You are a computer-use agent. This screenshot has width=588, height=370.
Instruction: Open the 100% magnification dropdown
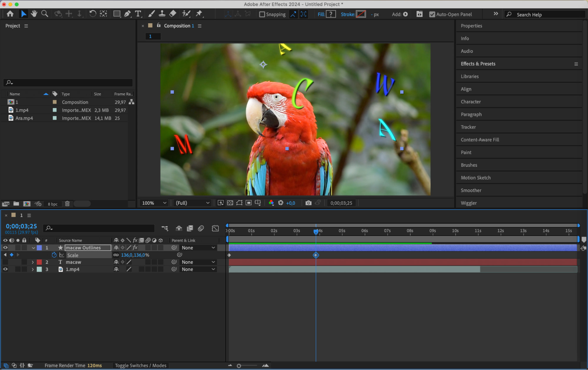click(154, 203)
